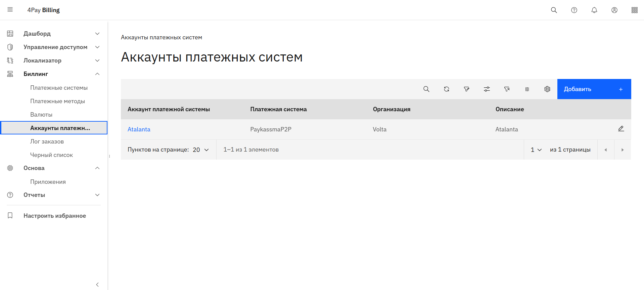The width and height of the screenshot is (644, 290).
Task: Select Лог заказов menu item
Action: 47,141
